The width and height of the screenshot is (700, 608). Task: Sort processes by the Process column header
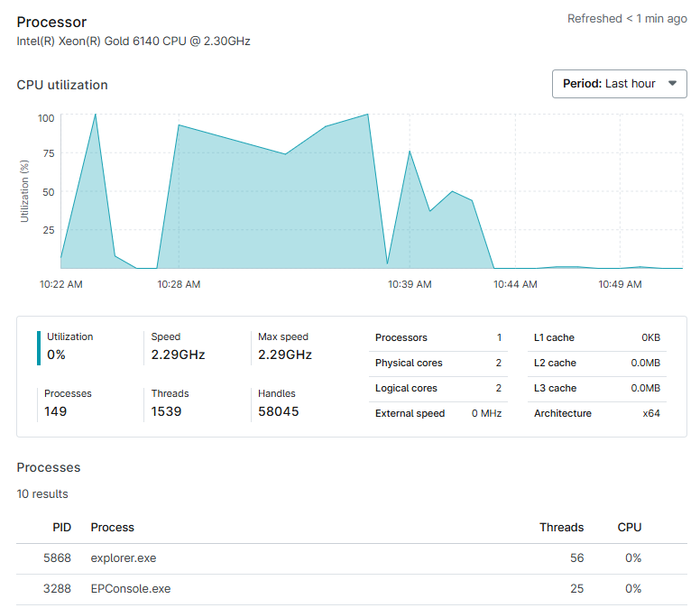pos(113,527)
